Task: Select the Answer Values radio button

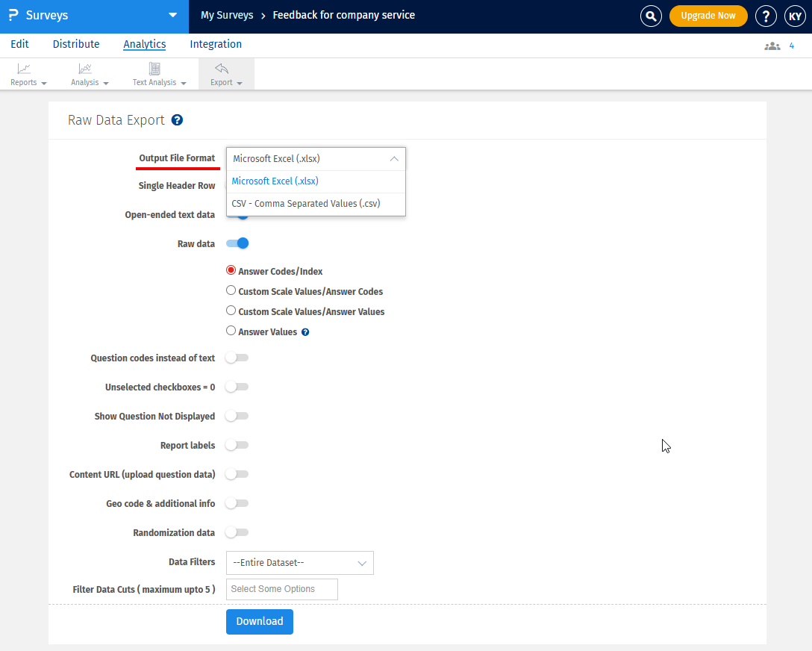Action: pos(231,331)
